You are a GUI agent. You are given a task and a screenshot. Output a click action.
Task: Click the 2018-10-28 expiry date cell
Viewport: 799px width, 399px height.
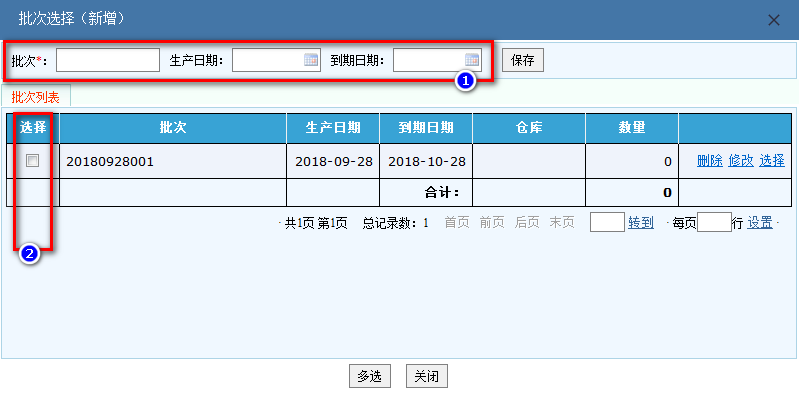(x=427, y=162)
